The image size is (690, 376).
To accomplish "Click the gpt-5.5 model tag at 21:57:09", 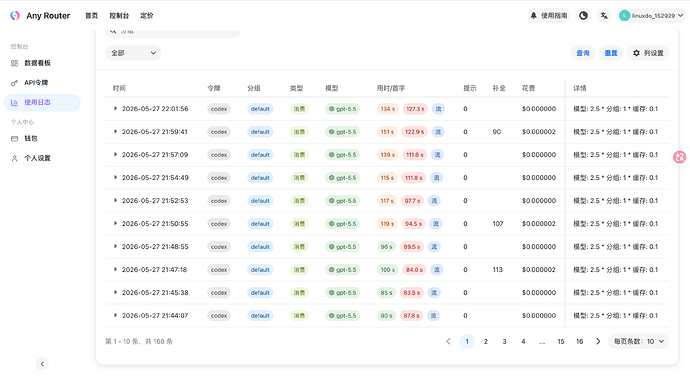I will (342, 155).
